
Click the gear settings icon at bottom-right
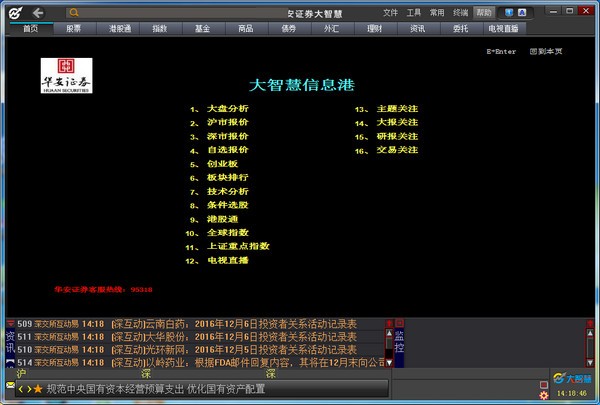tap(544, 395)
